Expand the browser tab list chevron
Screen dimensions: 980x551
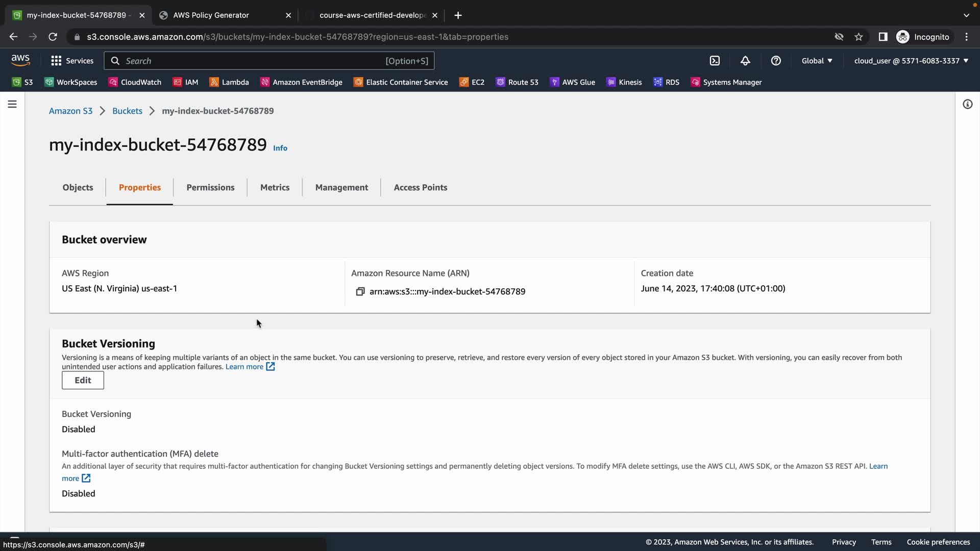click(x=966, y=15)
